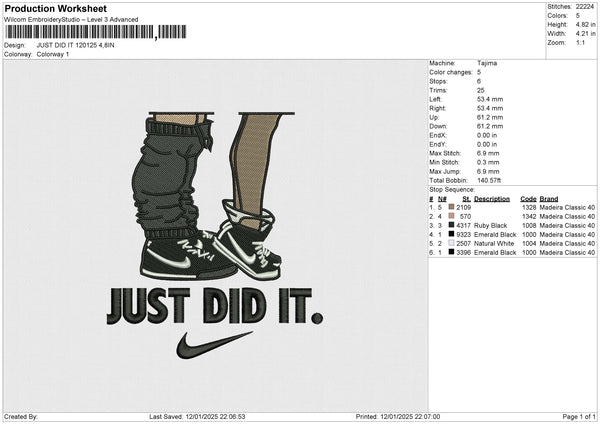Click stitch count '4317' in the stop sequence

[x=463, y=225]
